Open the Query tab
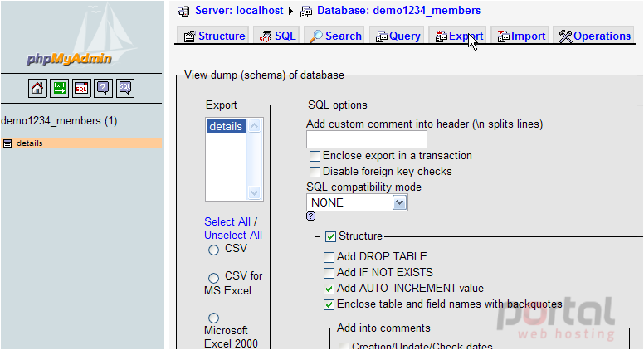The image size is (644, 350). pyautogui.click(x=398, y=36)
